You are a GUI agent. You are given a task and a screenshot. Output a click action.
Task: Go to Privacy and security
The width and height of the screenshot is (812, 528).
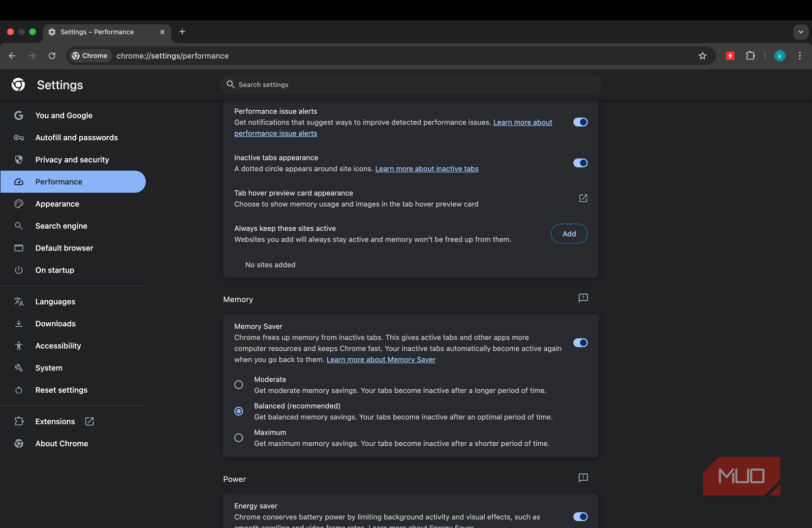(x=73, y=160)
